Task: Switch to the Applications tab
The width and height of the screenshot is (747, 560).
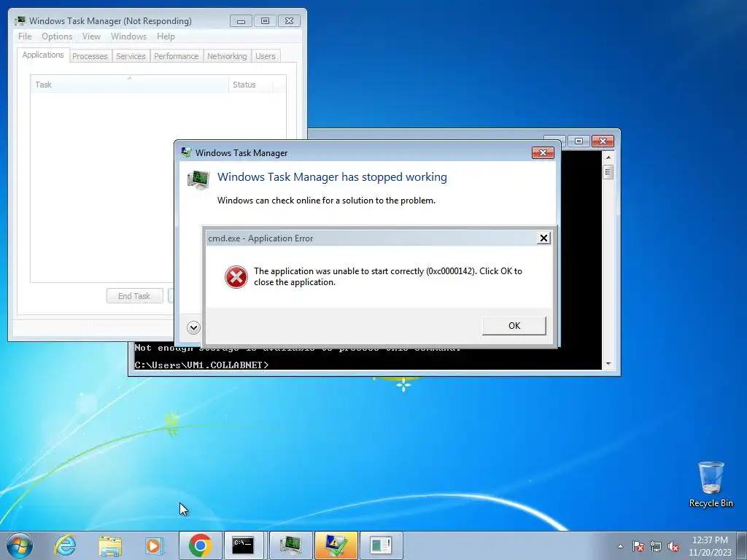Action: pyautogui.click(x=43, y=55)
